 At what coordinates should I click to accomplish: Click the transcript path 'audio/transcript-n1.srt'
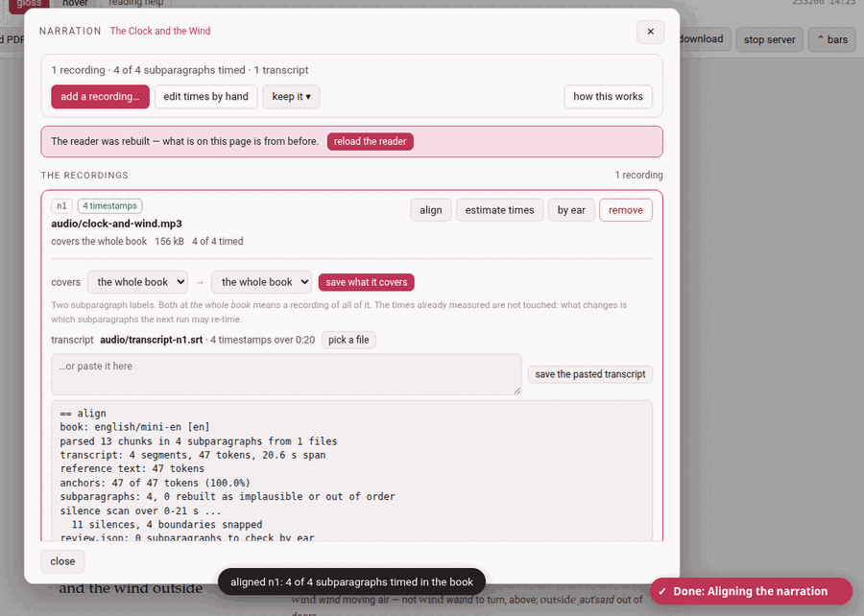(152, 340)
